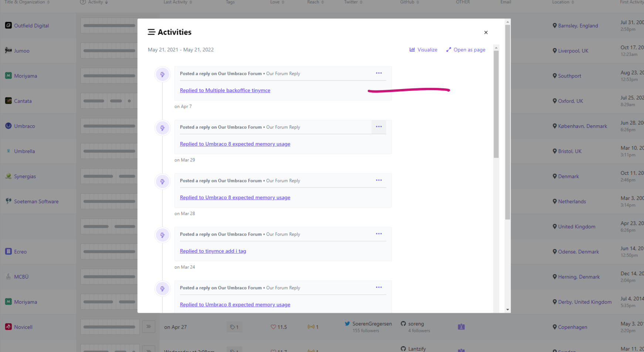The height and width of the screenshot is (352, 644).
Task: Click lightning icon for Mar 28 activity
Action: click(x=162, y=182)
